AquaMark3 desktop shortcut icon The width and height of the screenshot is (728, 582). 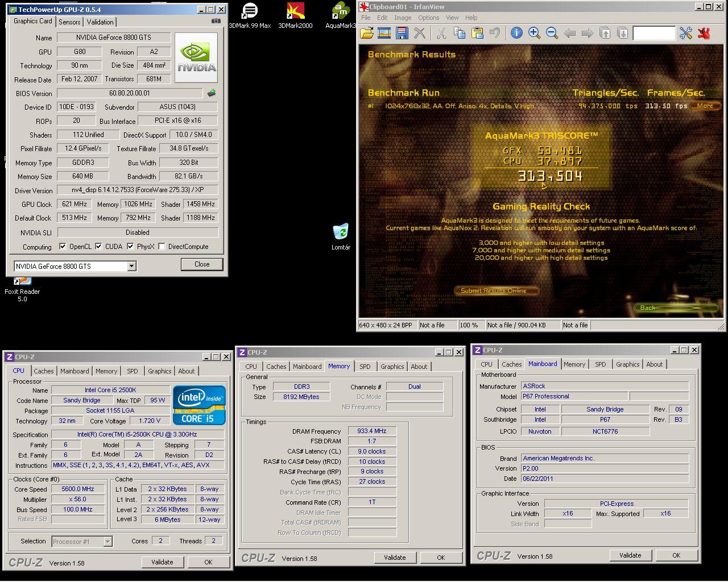pos(341,15)
